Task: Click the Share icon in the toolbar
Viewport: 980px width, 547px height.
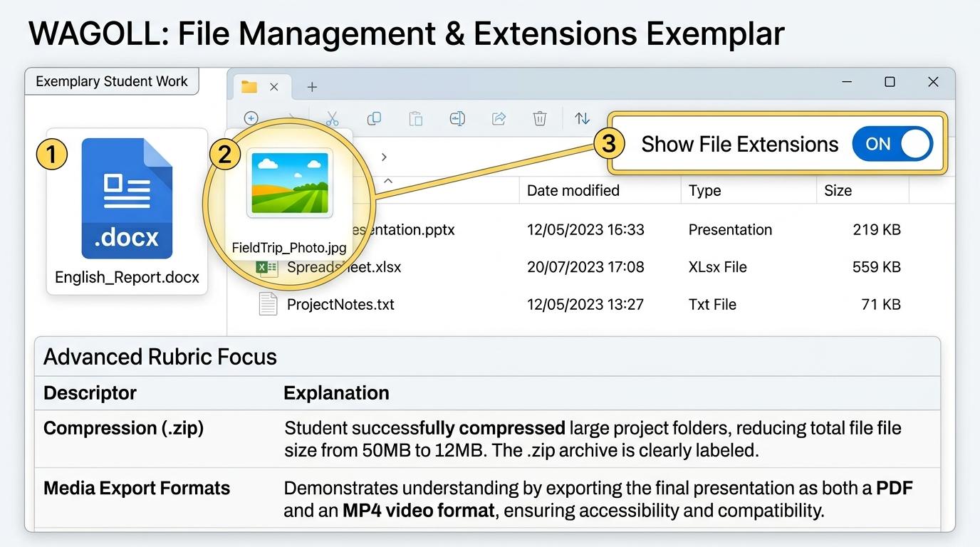Action: [499, 118]
